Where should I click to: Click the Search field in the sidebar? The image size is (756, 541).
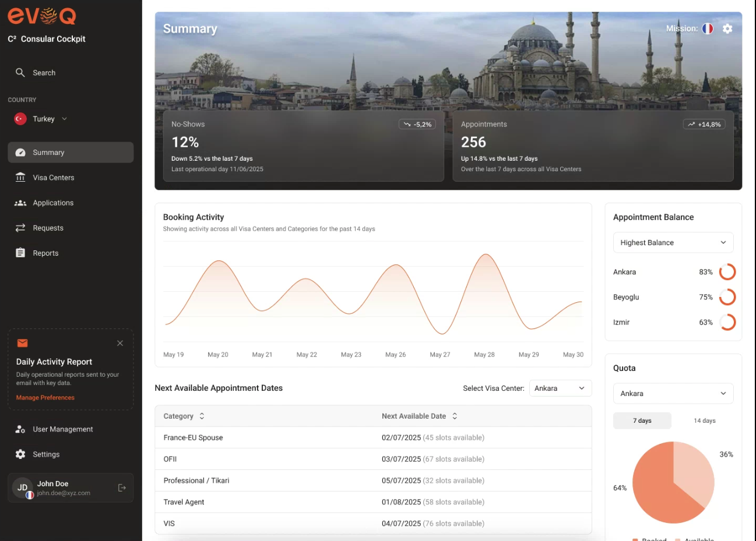point(44,73)
